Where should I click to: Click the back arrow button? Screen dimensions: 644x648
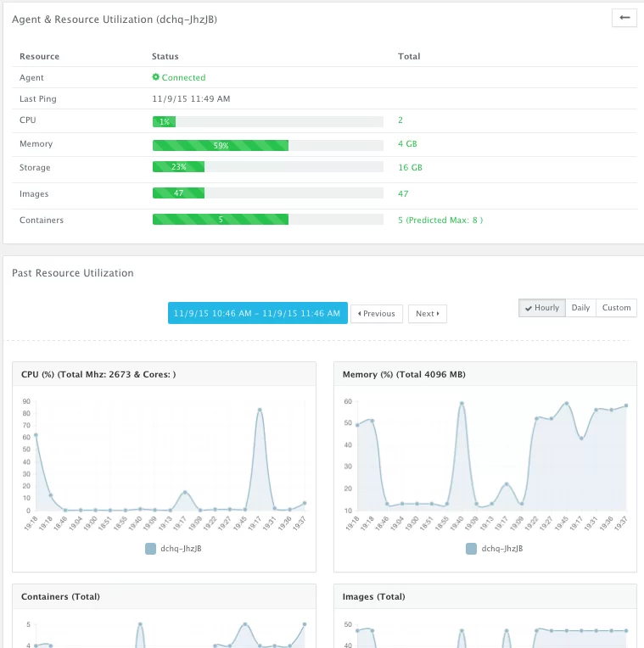point(624,18)
